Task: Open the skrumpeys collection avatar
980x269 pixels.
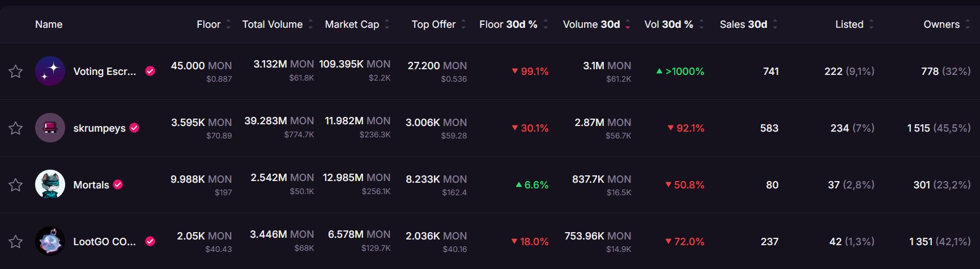Action: coord(50,128)
